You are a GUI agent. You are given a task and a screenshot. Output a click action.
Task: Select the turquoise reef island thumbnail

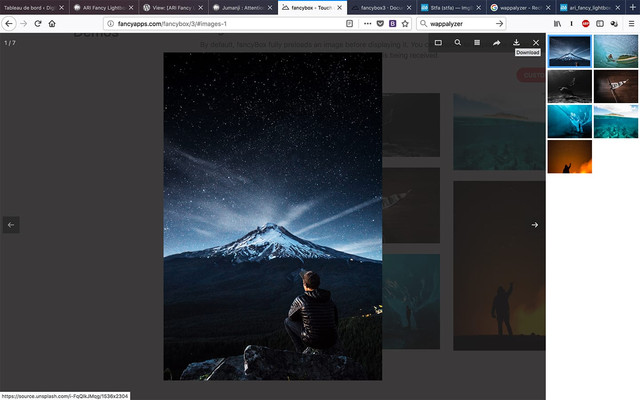(616, 121)
